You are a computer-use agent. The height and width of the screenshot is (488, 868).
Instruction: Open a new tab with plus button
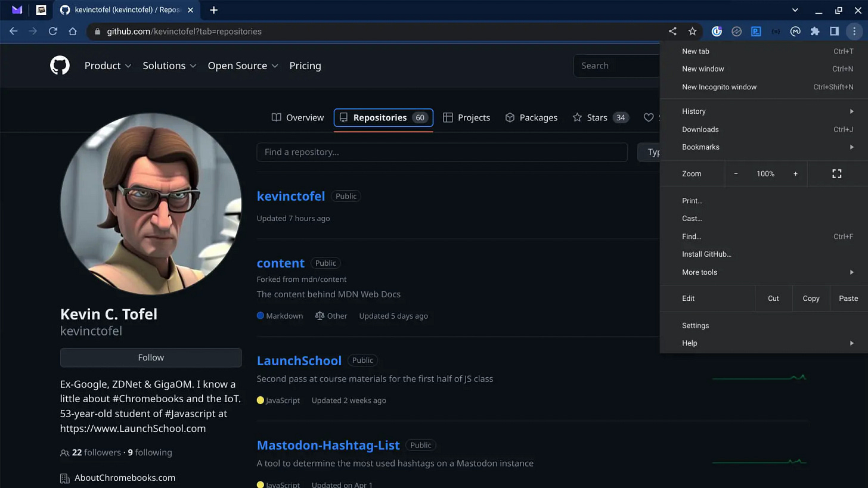click(x=213, y=10)
